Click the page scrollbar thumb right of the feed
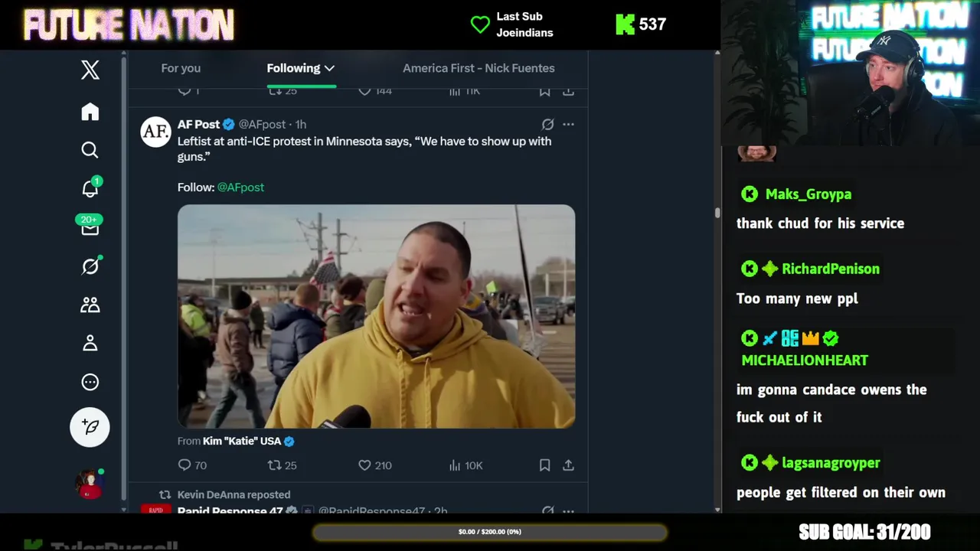980x551 pixels. [x=717, y=213]
